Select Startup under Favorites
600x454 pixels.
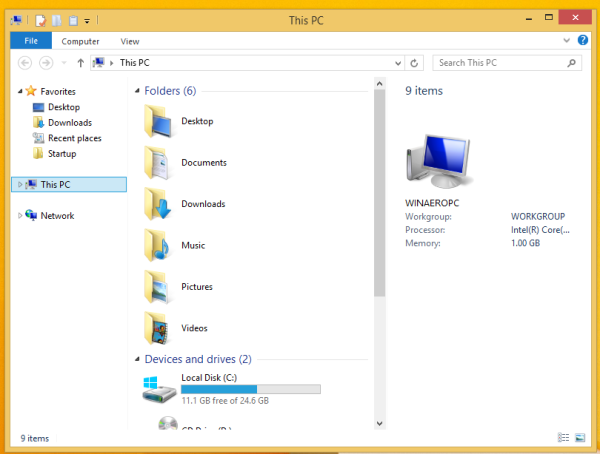pos(62,154)
